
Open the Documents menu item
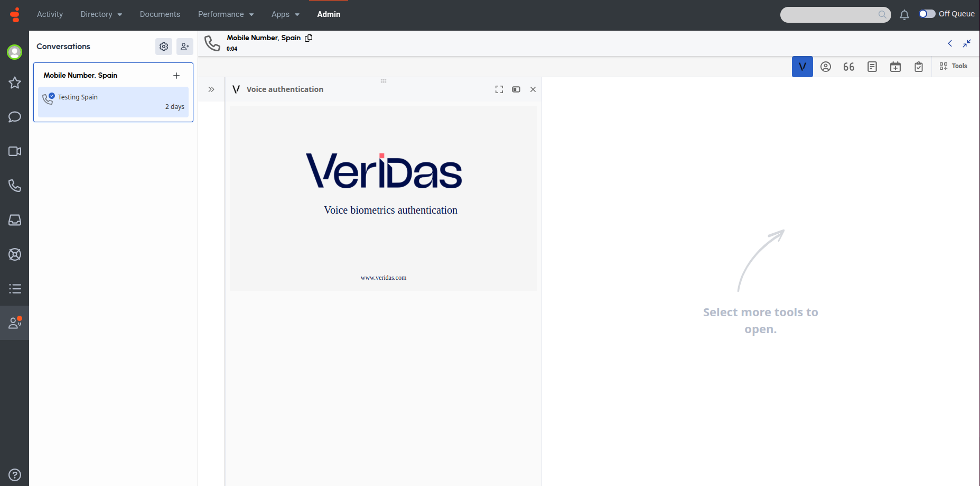click(x=160, y=14)
